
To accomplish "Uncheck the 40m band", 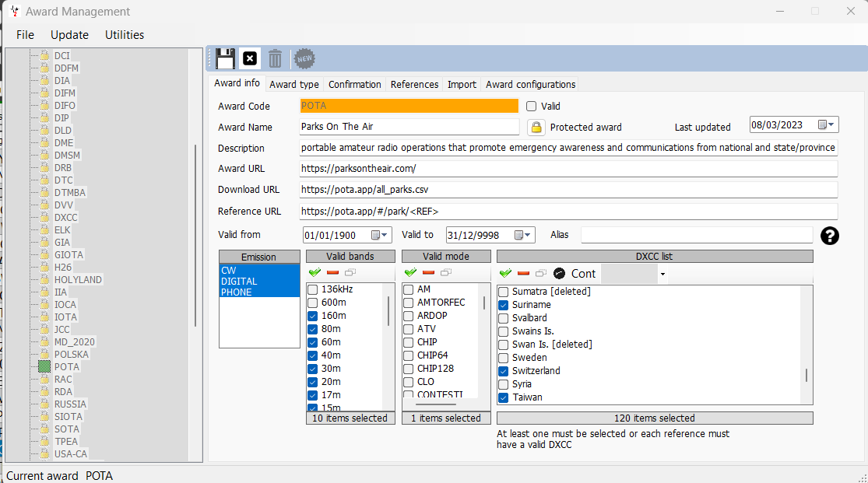I will point(313,355).
